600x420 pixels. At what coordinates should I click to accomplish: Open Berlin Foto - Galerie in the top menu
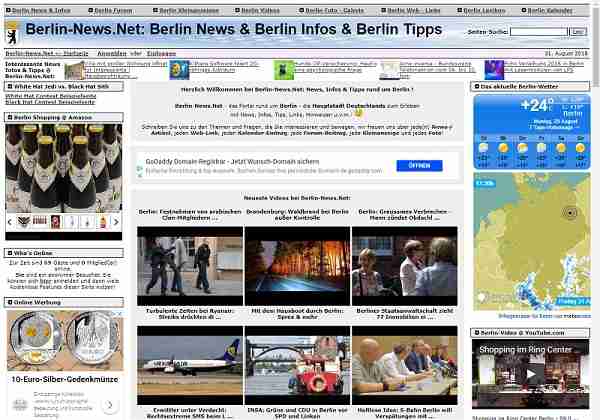coord(334,10)
